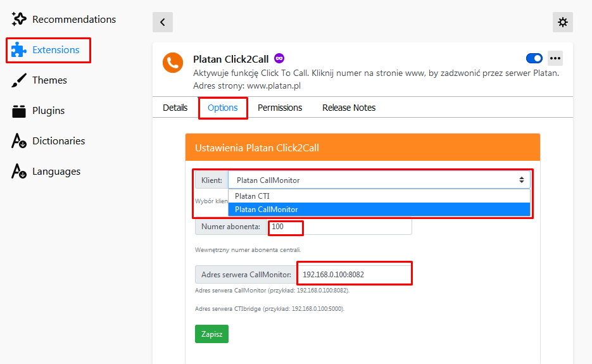Open the gear tools menu
Viewport: 592px width, 364px height.
562,22
